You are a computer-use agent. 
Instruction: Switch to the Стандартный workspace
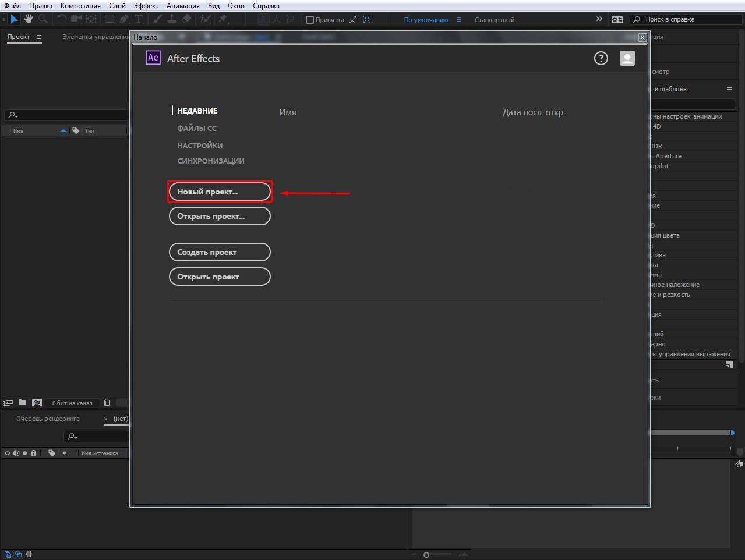click(x=495, y=20)
